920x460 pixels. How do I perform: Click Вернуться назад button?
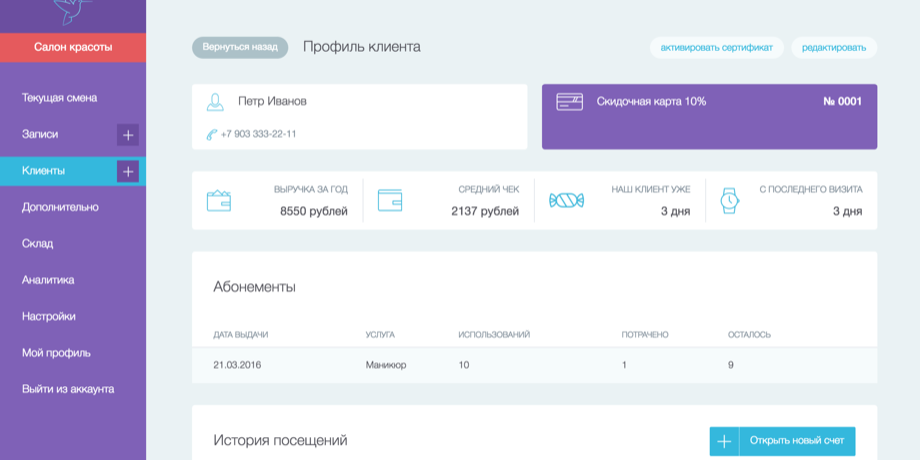[240, 48]
